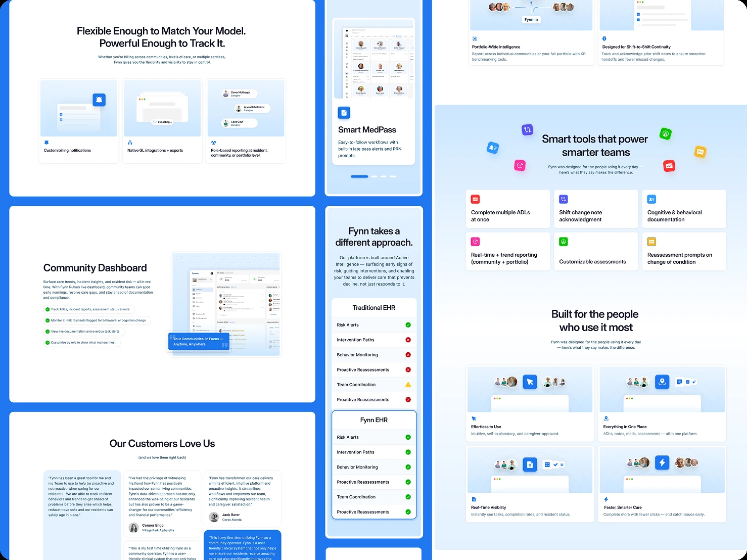This screenshot has width=747, height=560.
Task: Click check bullet beside Track ADLs, incident reports
Action: (x=48, y=309)
